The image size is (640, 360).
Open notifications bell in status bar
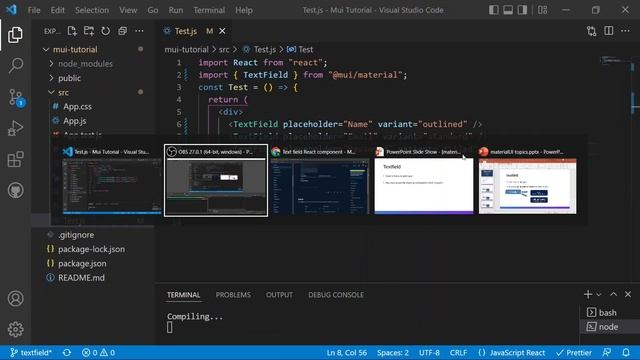(626, 353)
